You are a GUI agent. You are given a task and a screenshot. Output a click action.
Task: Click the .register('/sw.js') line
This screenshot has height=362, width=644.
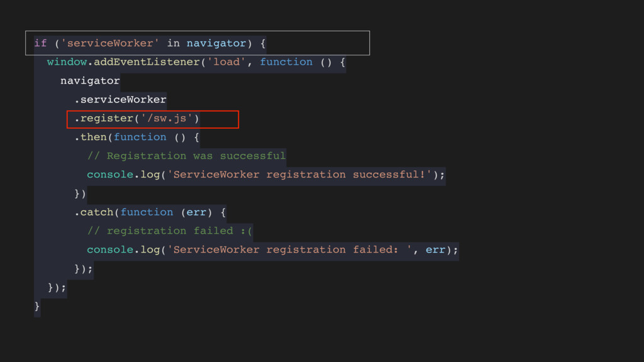[x=136, y=118]
